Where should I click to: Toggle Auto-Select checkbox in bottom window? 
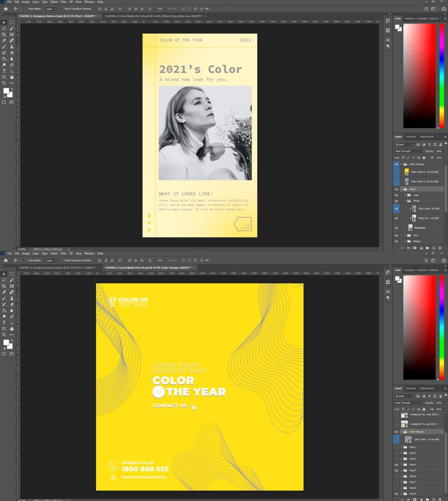point(26,260)
